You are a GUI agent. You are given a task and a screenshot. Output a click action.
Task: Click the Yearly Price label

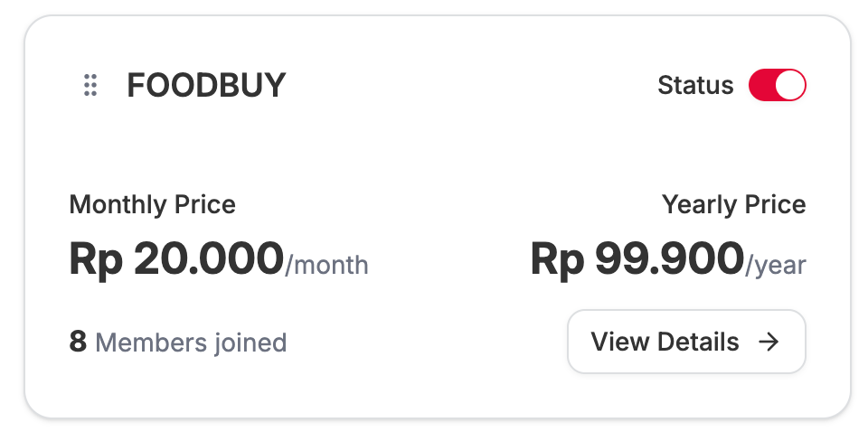[733, 204]
